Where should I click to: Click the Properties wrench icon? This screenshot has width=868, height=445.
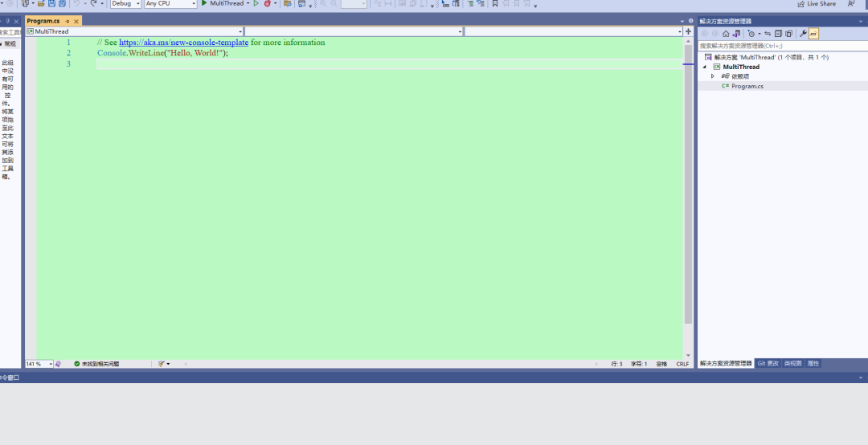tap(803, 34)
